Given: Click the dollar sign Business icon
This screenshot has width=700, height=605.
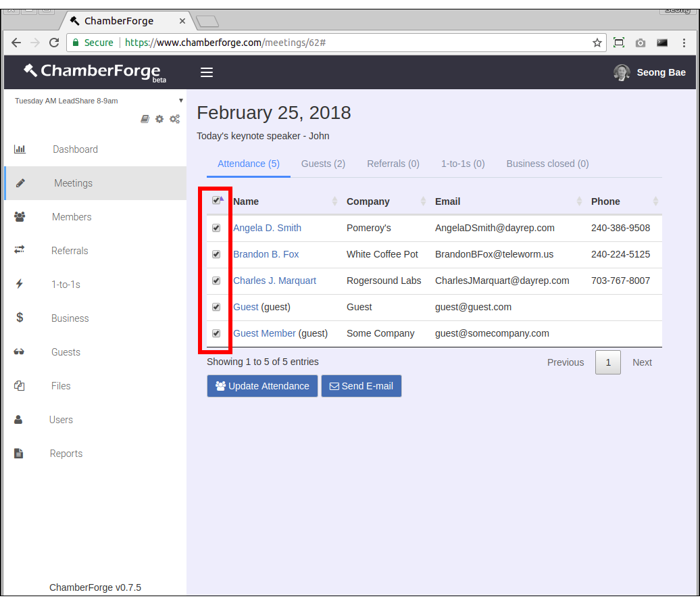Looking at the screenshot, I should [20, 318].
